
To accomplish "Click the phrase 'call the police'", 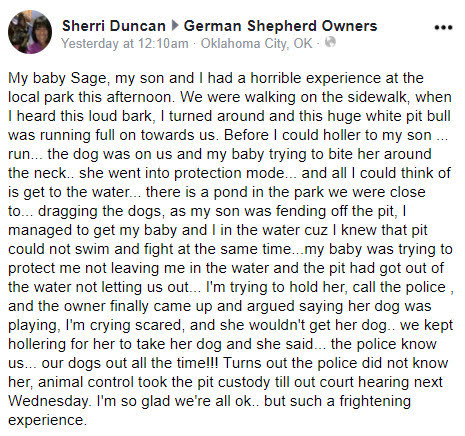I will 399,287.
